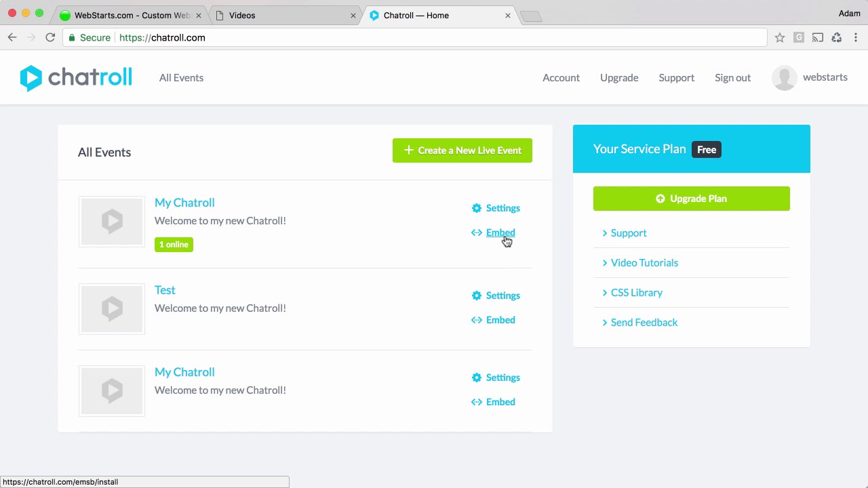Click the embed code icon in Test row
The image size is (868, 488).
click(477, 320)
